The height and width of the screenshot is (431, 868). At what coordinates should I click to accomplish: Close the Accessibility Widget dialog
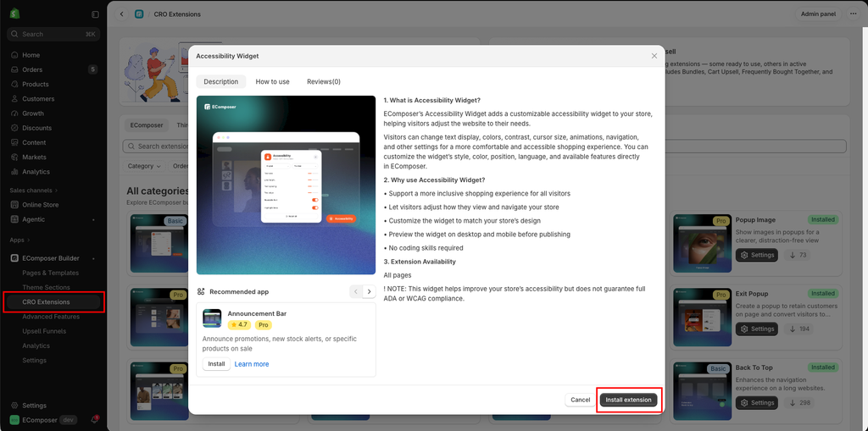[x=654, y=56]
